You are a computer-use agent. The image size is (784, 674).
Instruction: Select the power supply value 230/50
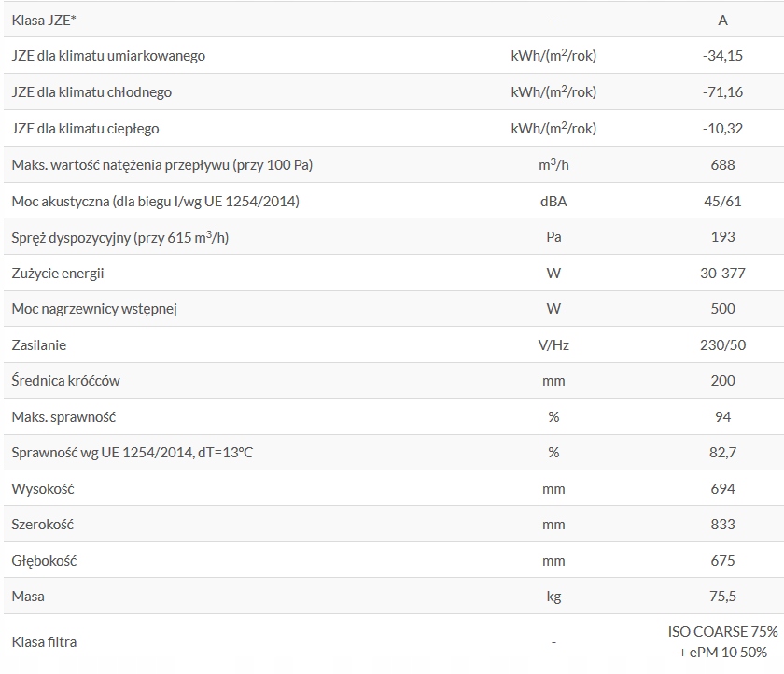tap(722, 345)
